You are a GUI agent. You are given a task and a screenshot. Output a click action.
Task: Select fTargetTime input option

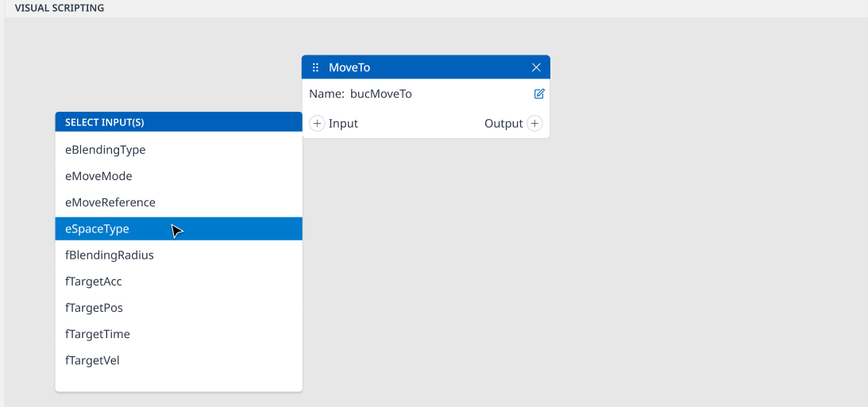[179, 334]
